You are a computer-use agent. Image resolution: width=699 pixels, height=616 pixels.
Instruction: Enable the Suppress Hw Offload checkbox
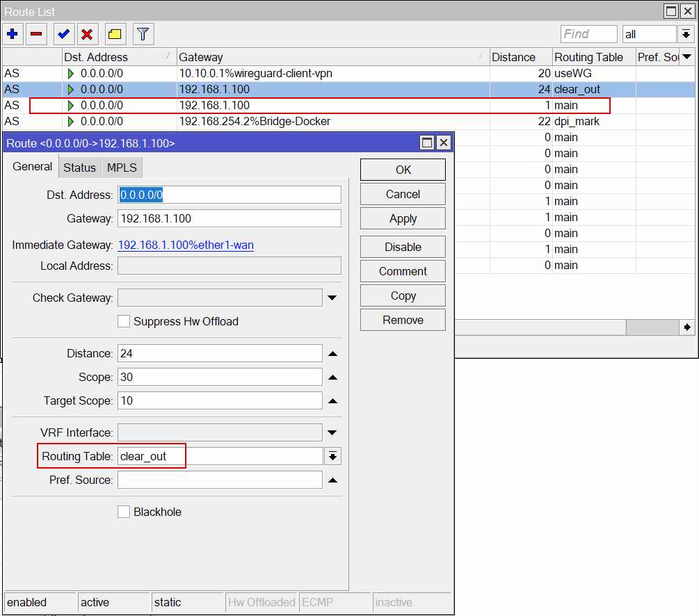124,321
